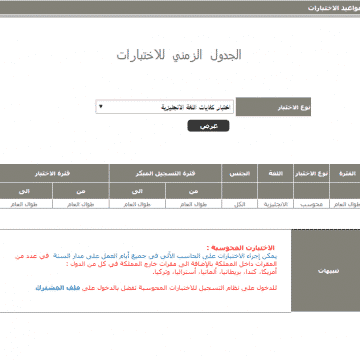Click the اللغة column header

tap(276, 173)
